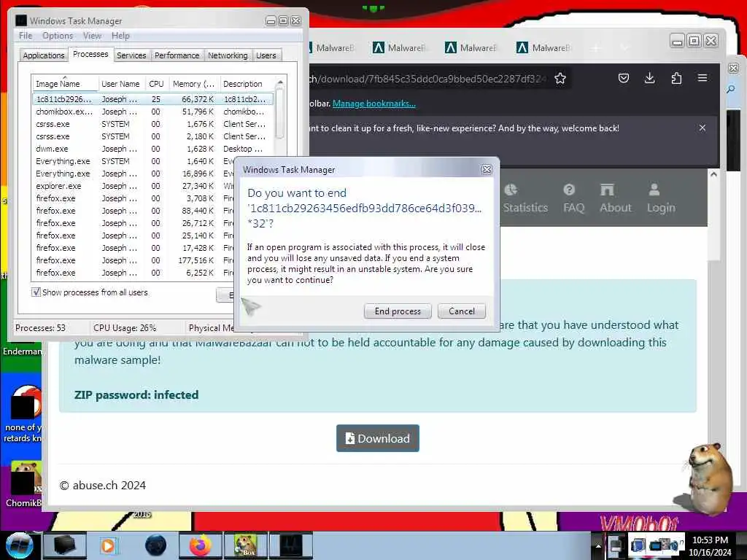Select the Processes tab
This screenshot has height=560, width=747.
pyautogui.click(x=90, y=54)
